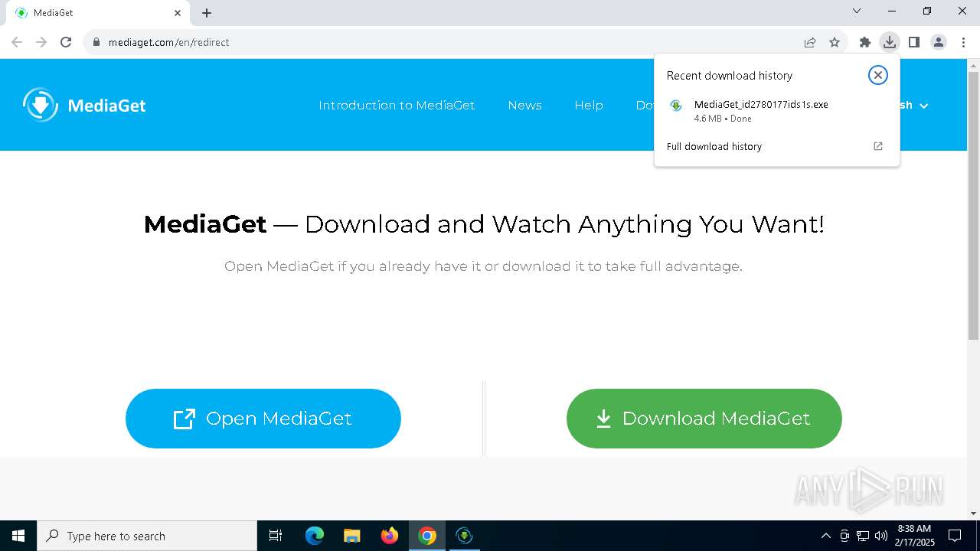980x551 pixels.
Task: View site information lock icon
Action: point(96,42)
